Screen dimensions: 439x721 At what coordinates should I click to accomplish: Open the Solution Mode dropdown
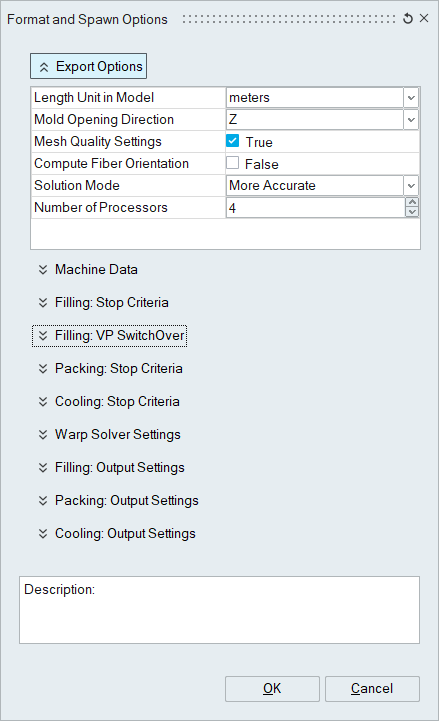(x=411, y=186)
